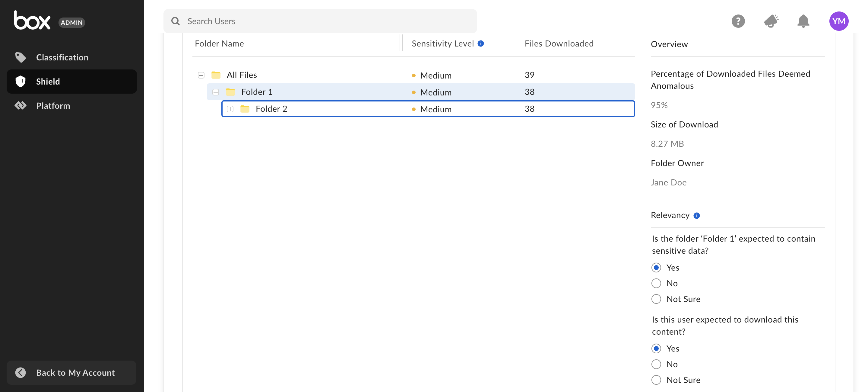Choose Not Sure for the download question
868x392 pixels.
click(656, 380)
